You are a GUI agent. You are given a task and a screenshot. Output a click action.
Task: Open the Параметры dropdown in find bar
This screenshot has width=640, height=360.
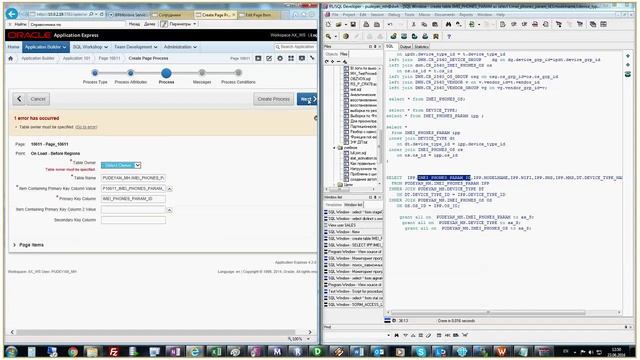pyautogui.click(x=179, y=24)
